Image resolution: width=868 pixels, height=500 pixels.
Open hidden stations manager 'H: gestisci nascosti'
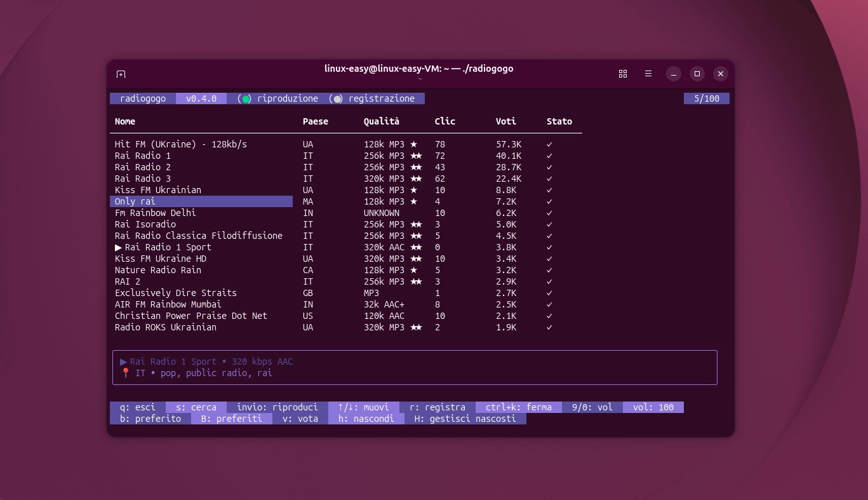[465, 418]
